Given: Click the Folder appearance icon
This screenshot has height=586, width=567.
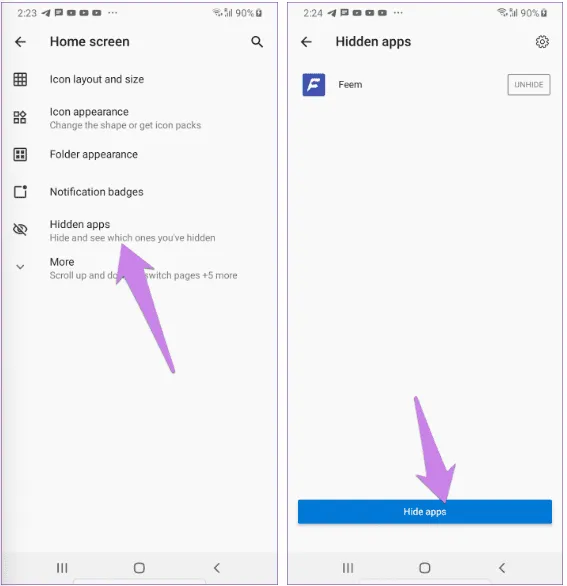Looking at the screenshot, I should click(20, 154).
